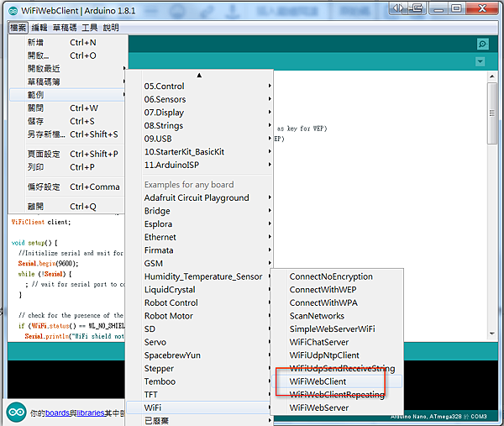Expand the 10.StarterKit_BasicKit submenu
The height and width of the screenshot is (426, 504).
199,152
